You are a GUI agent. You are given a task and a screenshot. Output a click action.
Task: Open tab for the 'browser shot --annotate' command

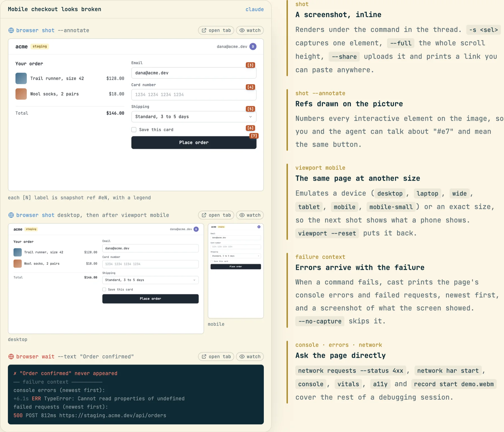(216, 30)
